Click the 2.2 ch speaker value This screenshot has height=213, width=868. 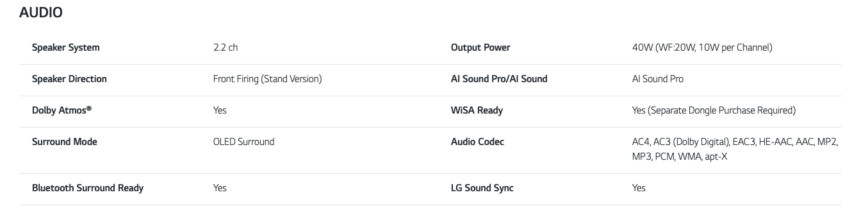[225, 47]
